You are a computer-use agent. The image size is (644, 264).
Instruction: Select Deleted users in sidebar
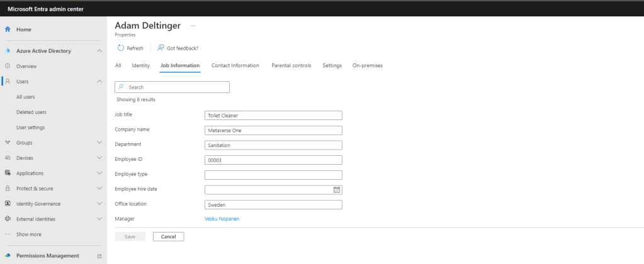coord(31,112)
